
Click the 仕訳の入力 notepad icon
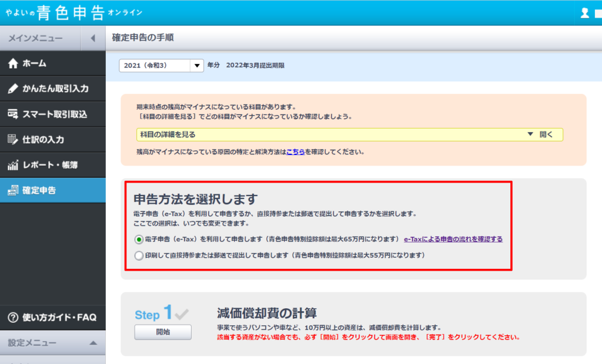13,139
